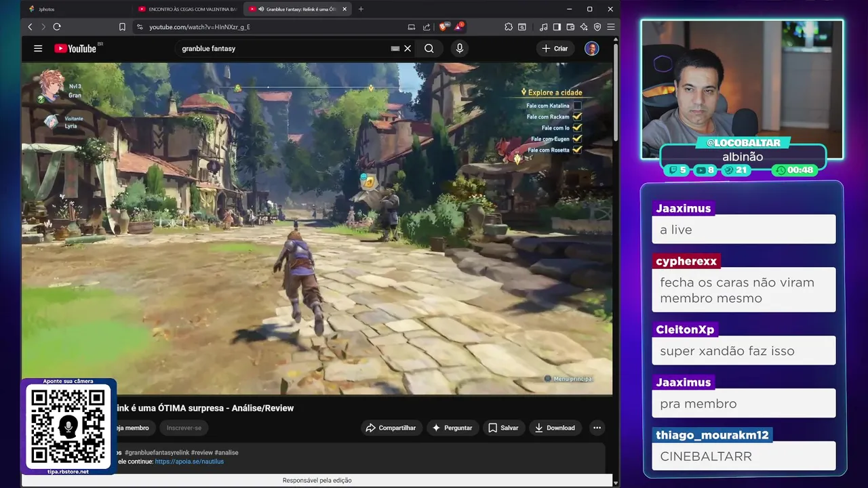Open the apoia.se/nautilus link
The image size is (868, 488).
pyautogui.click(x=189, y=462)
